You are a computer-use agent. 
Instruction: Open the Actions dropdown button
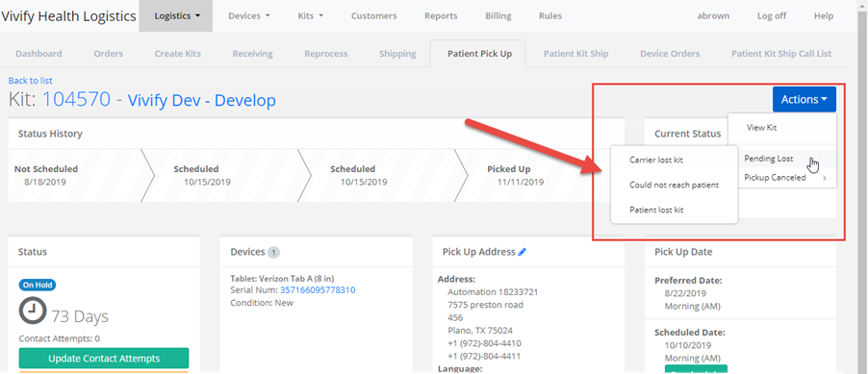pos(804,100)
